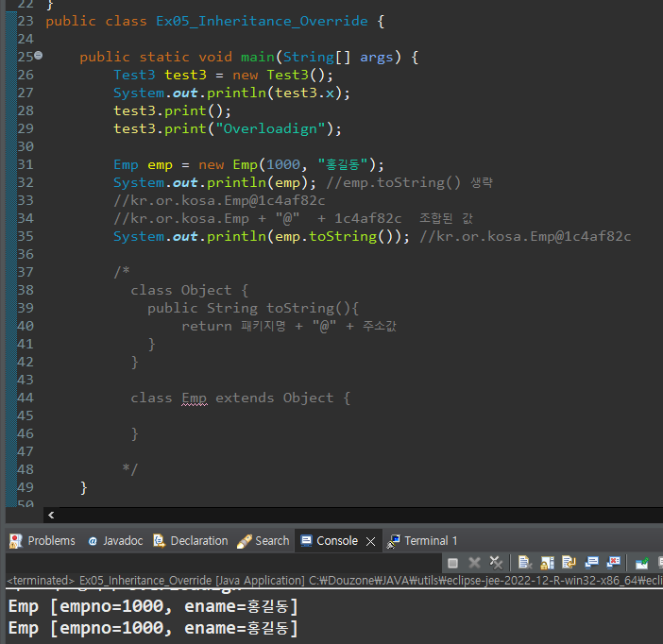Click the Remove Launch single X icon

click(474, 563)
